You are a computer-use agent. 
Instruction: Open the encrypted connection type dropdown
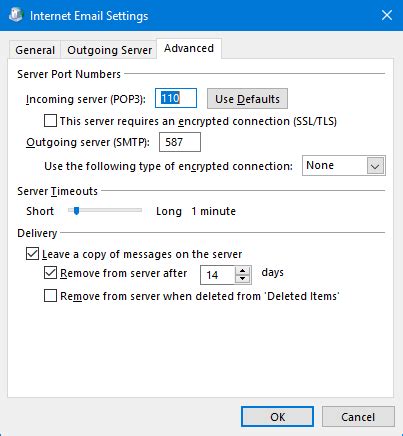pos(344,165)
